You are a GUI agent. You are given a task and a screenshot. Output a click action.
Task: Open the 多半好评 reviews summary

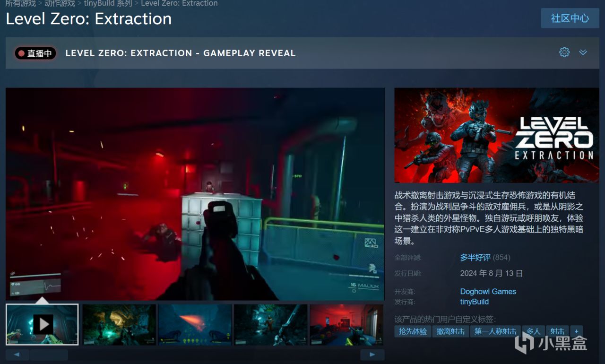(475, 258)
